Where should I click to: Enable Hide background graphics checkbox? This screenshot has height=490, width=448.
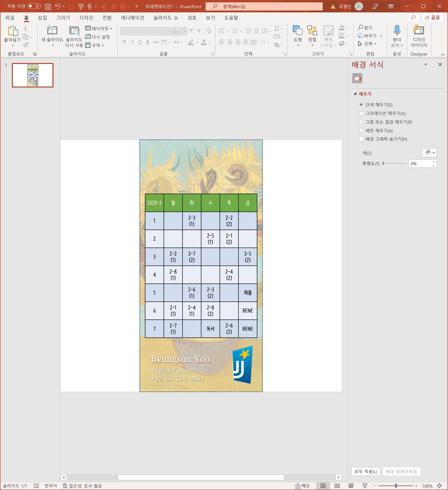[361, 139]
